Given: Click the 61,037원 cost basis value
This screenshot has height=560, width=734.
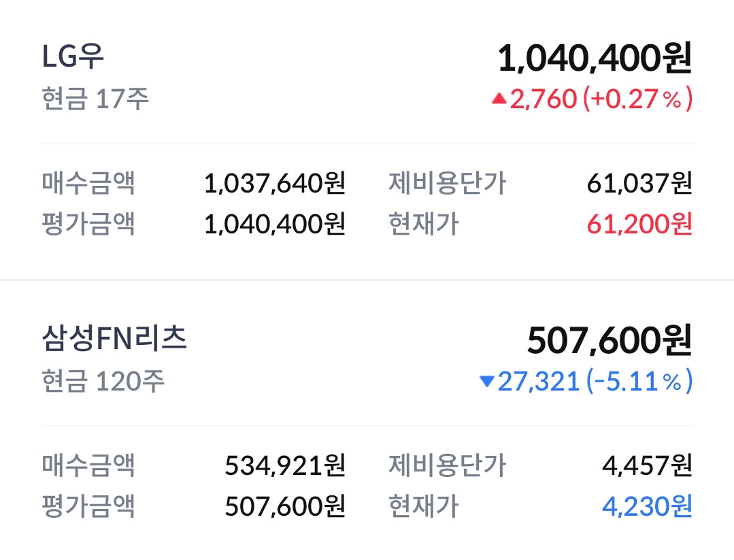Looking at the screenshot, I should (639, 182).
